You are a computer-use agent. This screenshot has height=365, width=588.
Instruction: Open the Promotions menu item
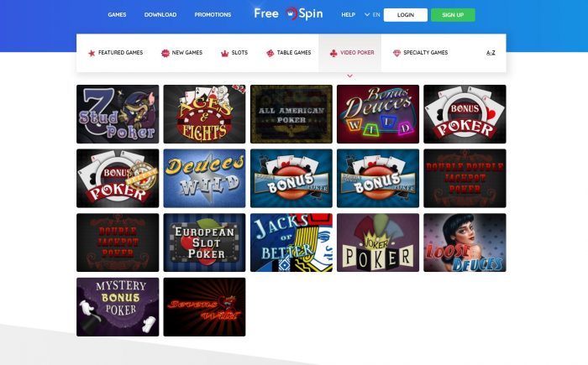[x=213, y=14]
